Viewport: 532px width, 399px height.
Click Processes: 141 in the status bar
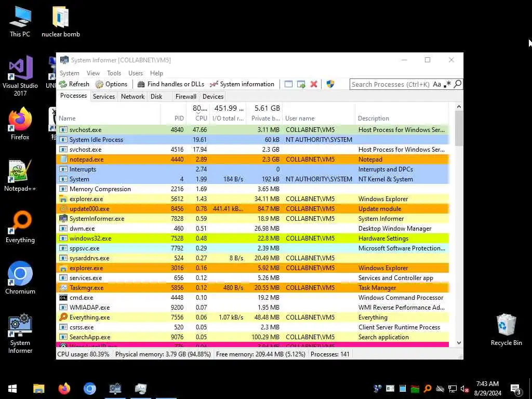click(x=330, y=354)
